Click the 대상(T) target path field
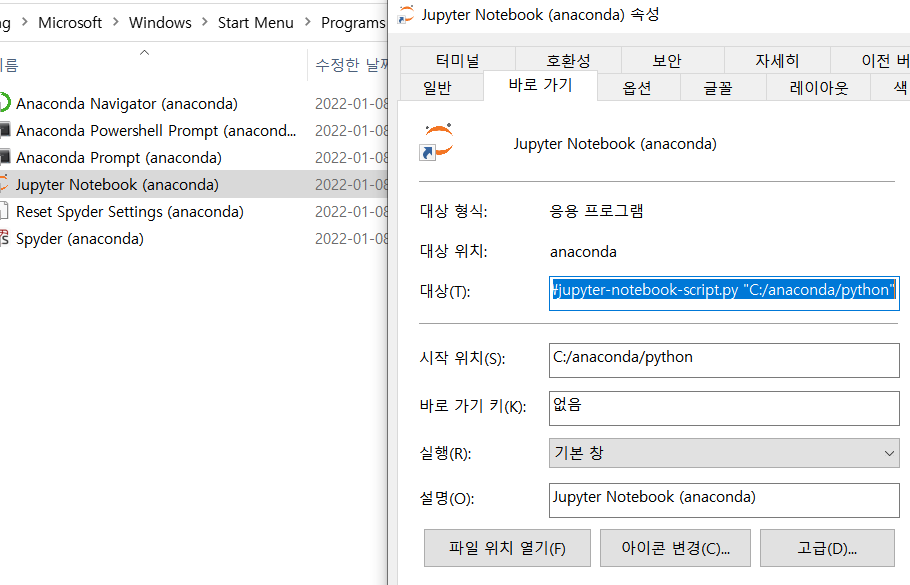 pos(724,293)
